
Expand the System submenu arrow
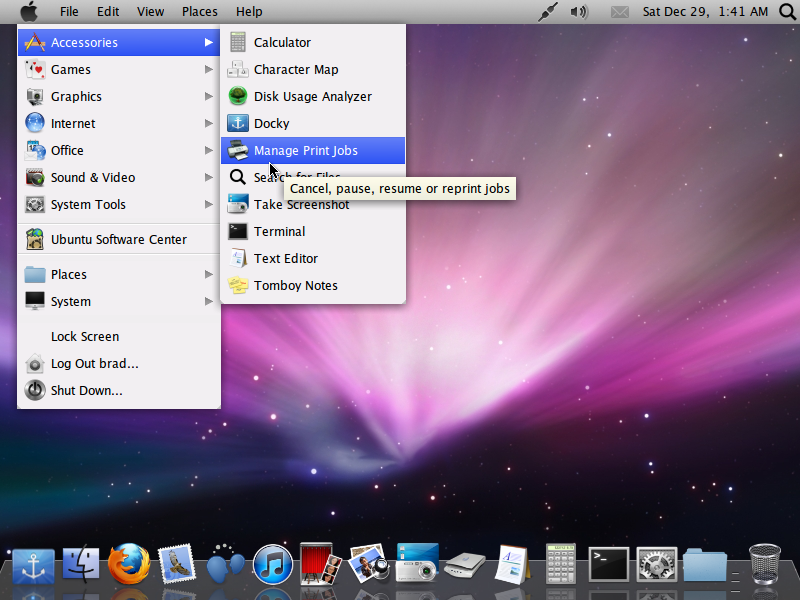[209, 302]
